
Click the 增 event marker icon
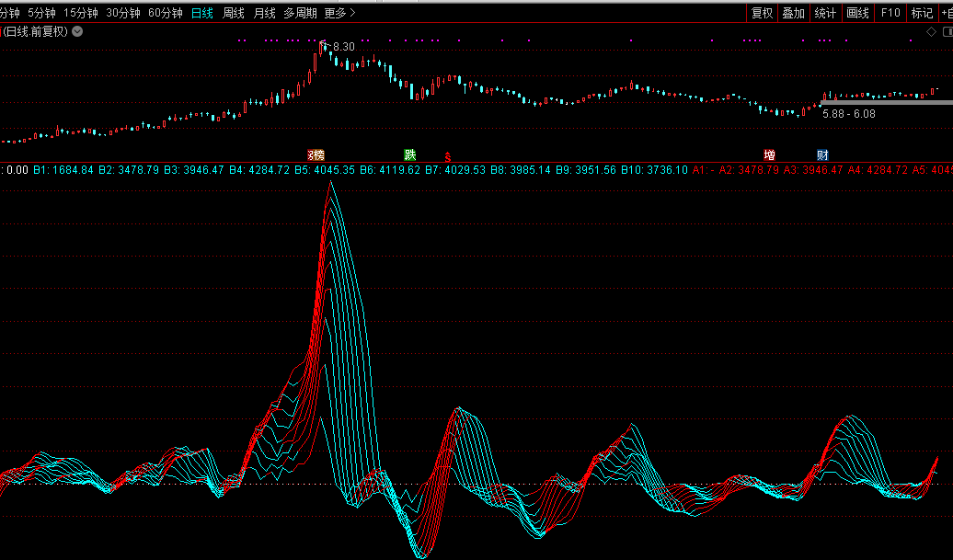(769, 154)
